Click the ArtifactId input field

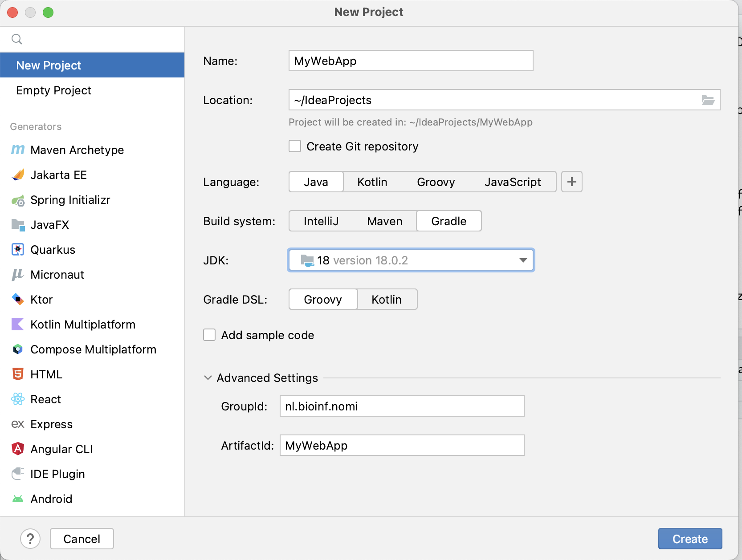coord(402,445)
